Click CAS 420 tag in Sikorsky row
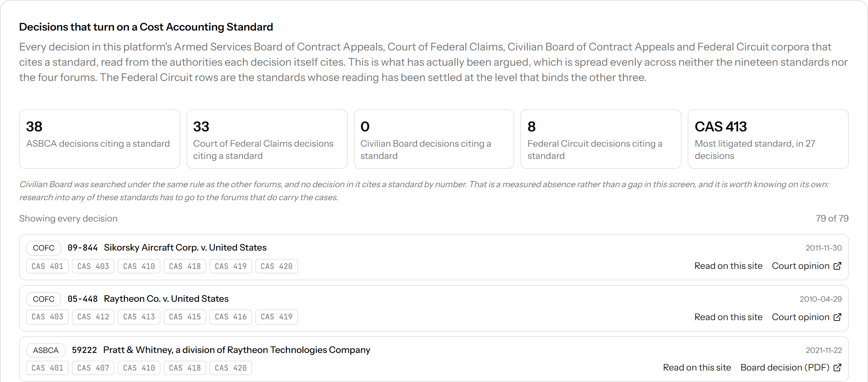 click(x=277, y=266)
